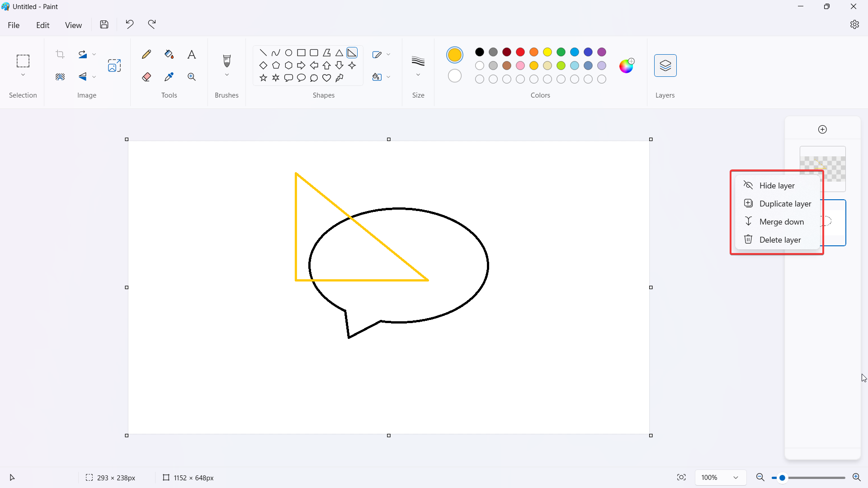
Task: Select the Crop tool
Action: coord(60,54)
